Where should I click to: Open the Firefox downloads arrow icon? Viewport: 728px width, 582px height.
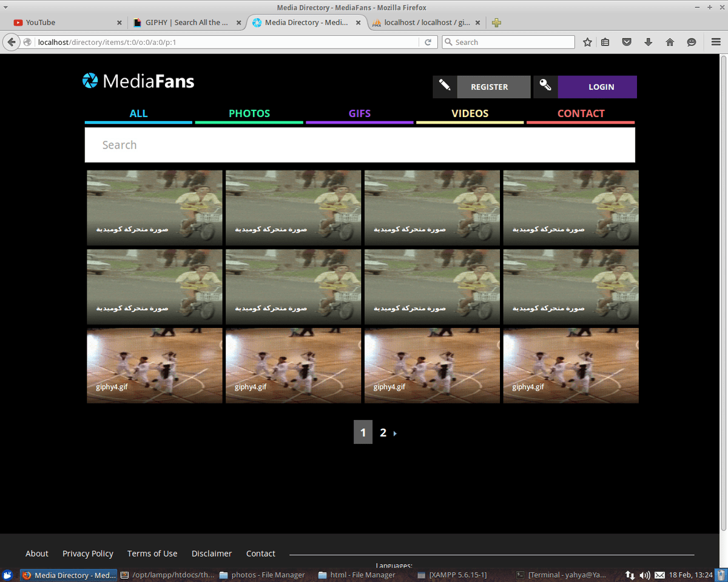point(648,42)
